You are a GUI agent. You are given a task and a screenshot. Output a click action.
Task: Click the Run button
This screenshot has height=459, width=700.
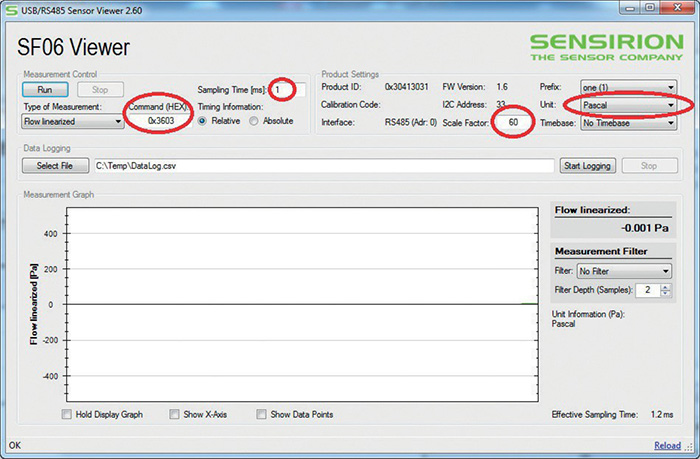(45, 90)
